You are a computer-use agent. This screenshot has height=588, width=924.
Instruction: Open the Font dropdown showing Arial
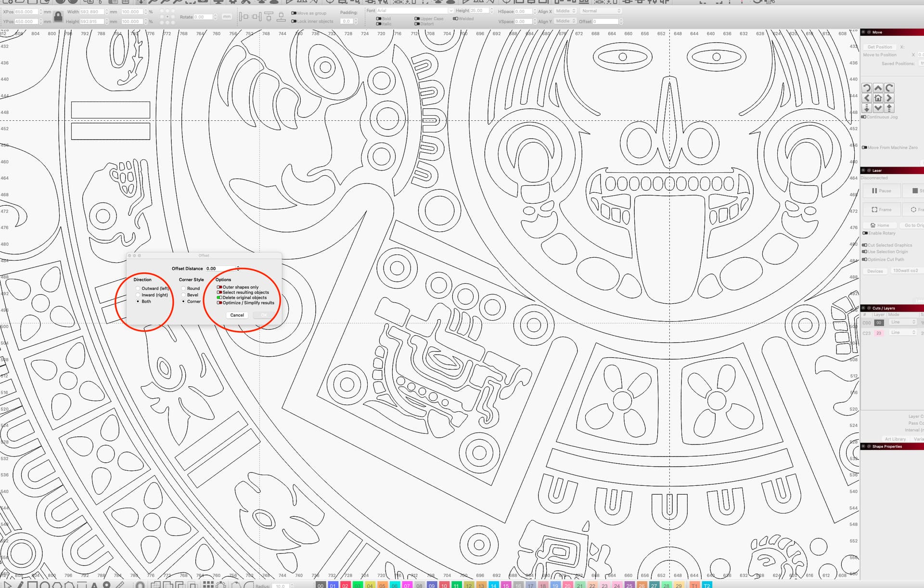[x=415, y=11]
